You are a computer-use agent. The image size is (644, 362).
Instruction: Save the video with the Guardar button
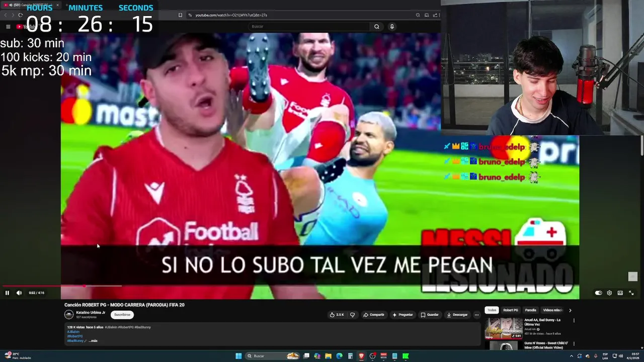(430, 315)
